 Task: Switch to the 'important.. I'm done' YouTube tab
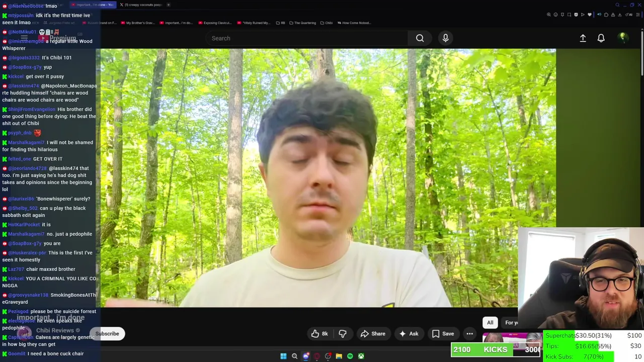(x=92, y=5)
